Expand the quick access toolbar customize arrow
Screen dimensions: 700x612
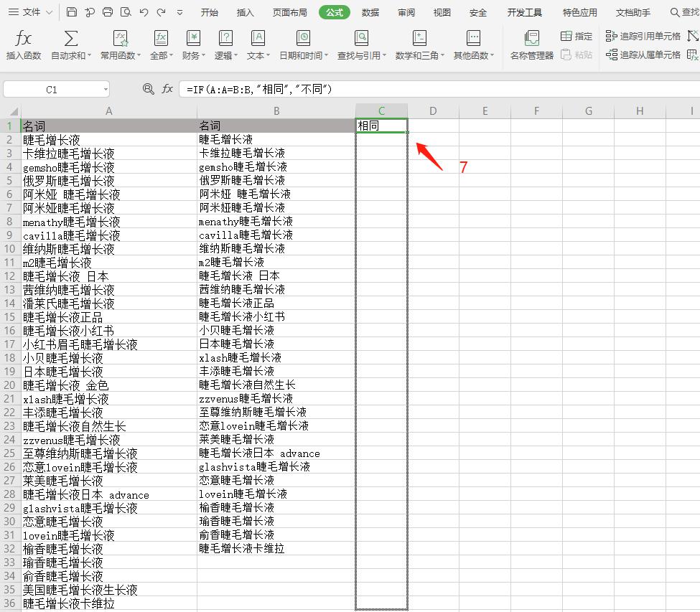pyautogui.click(x=180, y=12)
